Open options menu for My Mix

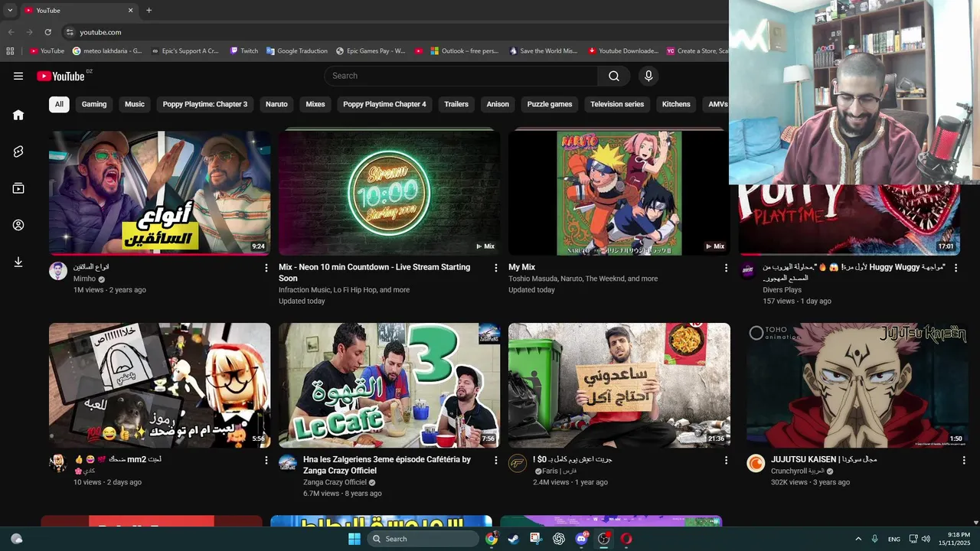[726, 268]
